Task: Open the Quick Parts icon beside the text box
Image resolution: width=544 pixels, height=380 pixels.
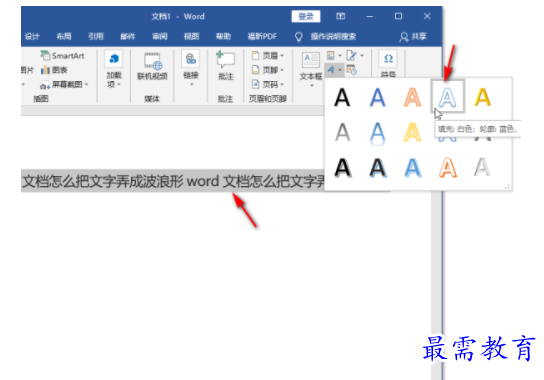Action: [x=331, y=56]
